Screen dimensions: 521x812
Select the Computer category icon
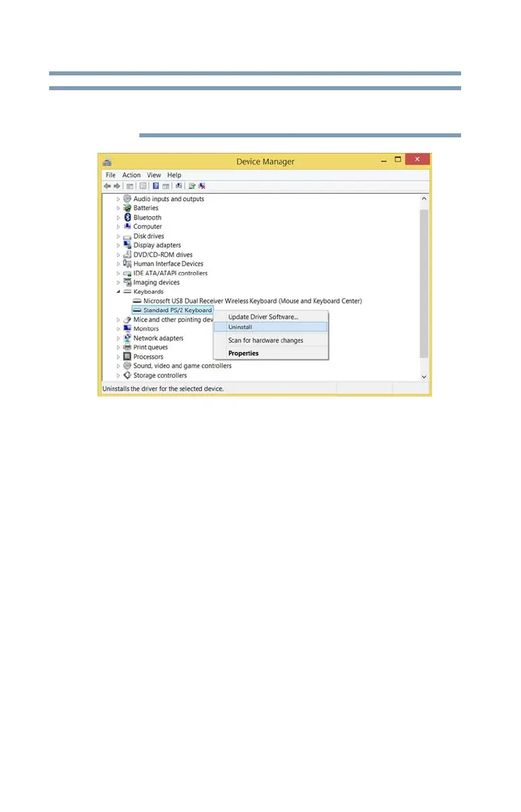point(127,227)
